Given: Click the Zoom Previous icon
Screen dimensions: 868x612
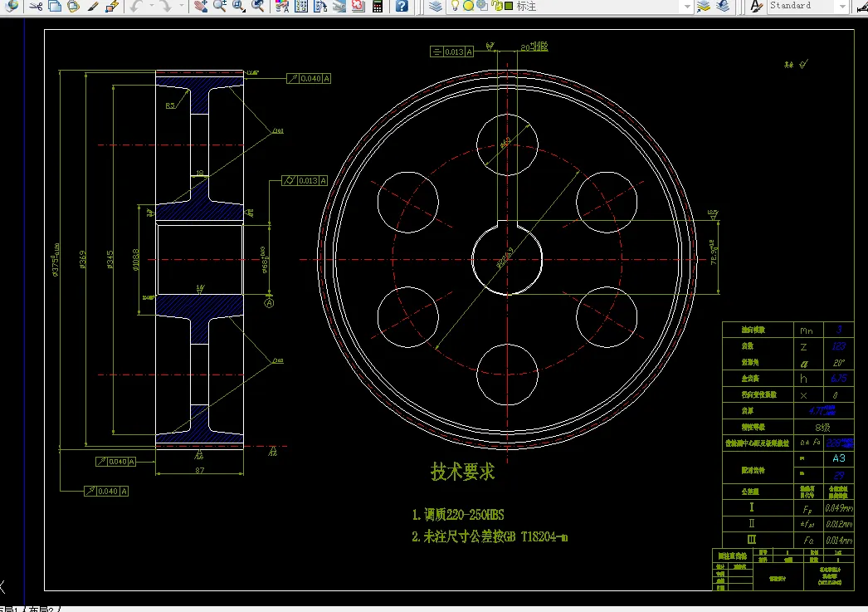Looking at the screenshot, I should pyautogui.click(x=257, y=6).
